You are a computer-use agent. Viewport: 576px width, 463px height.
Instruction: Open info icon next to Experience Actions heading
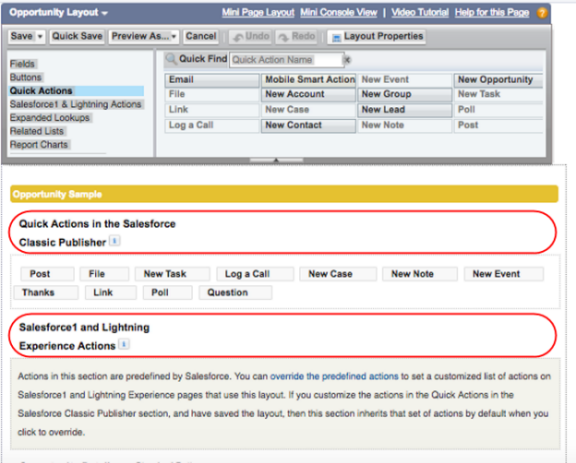[124, 345]
